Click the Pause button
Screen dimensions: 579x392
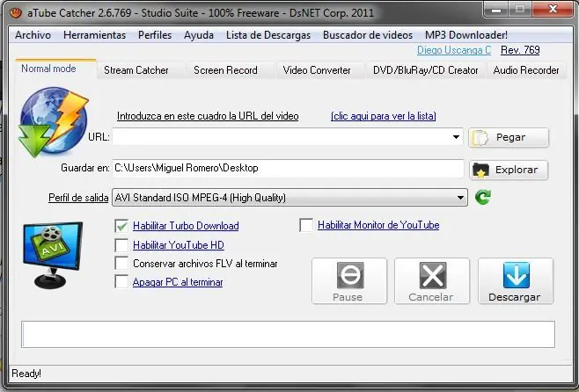(349, 281)
